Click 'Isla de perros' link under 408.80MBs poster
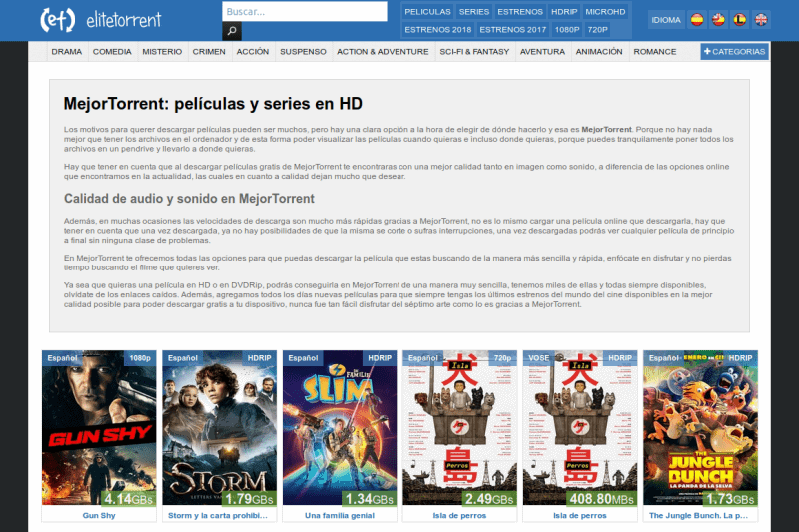 pos(580,515)
